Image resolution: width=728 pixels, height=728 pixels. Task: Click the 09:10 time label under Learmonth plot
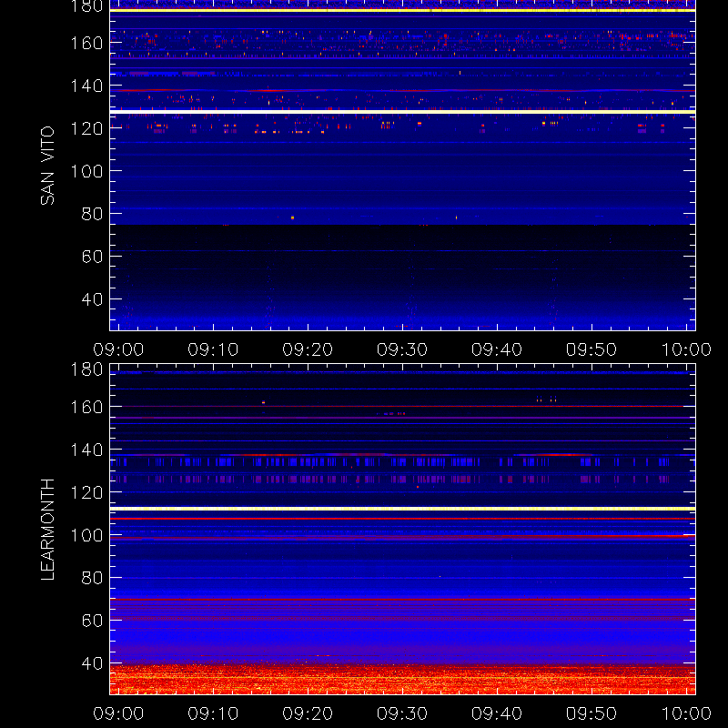pos(213,713)
